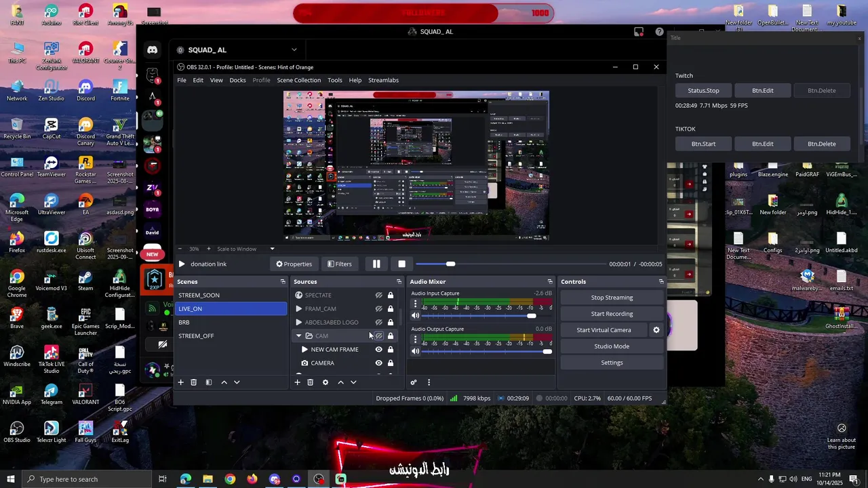Screen dimensions: 868x488
Task: Toggle visibility of SPECTATE source
Action: coord(379,296)
